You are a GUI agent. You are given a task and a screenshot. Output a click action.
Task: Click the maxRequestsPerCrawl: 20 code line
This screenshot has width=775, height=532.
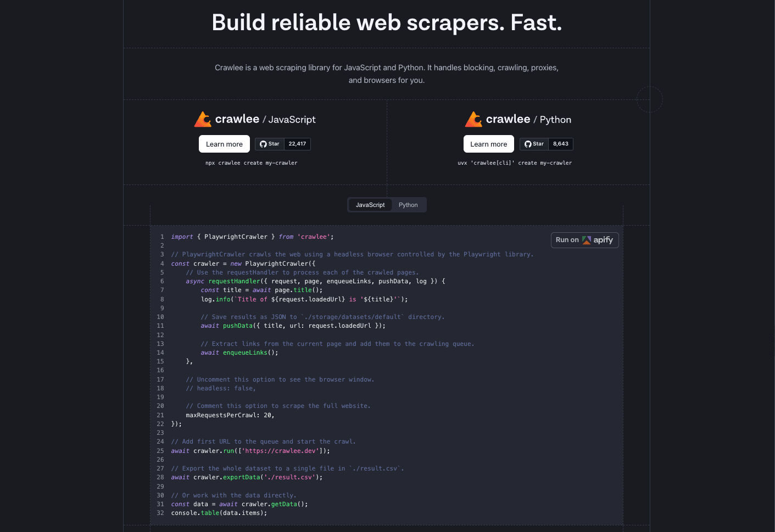click(x=230, y=415)
